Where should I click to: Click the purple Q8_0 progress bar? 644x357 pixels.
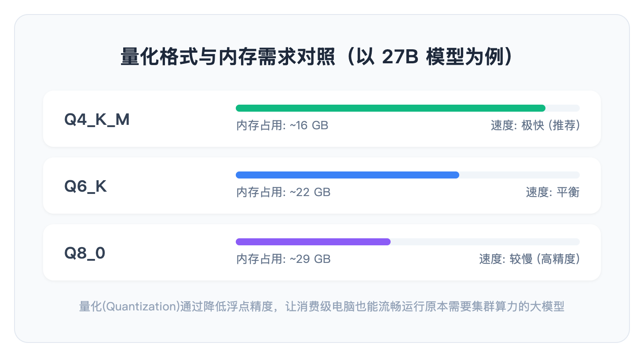[x=313, y=242]
